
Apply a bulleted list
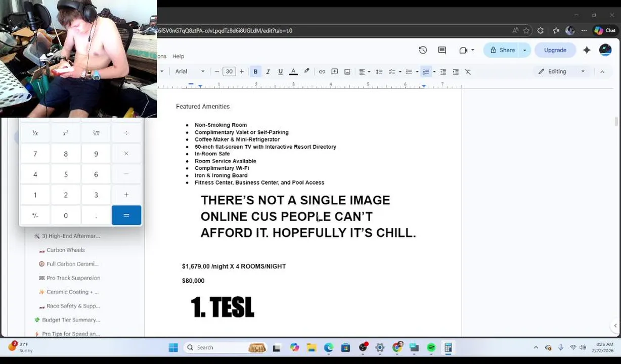pyautogui.click(x=409, y=72)
